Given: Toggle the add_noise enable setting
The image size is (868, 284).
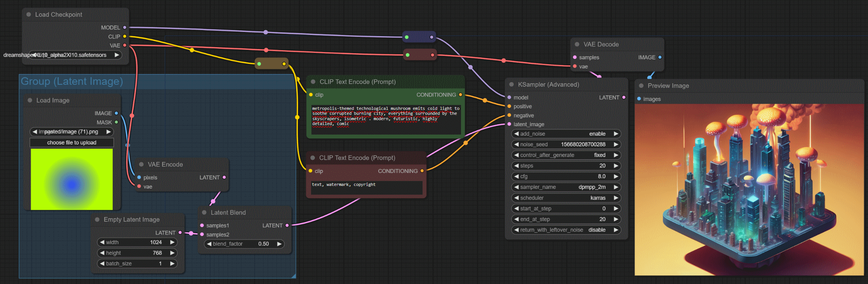Looking at the screenshot, I should tap(566, 134).
